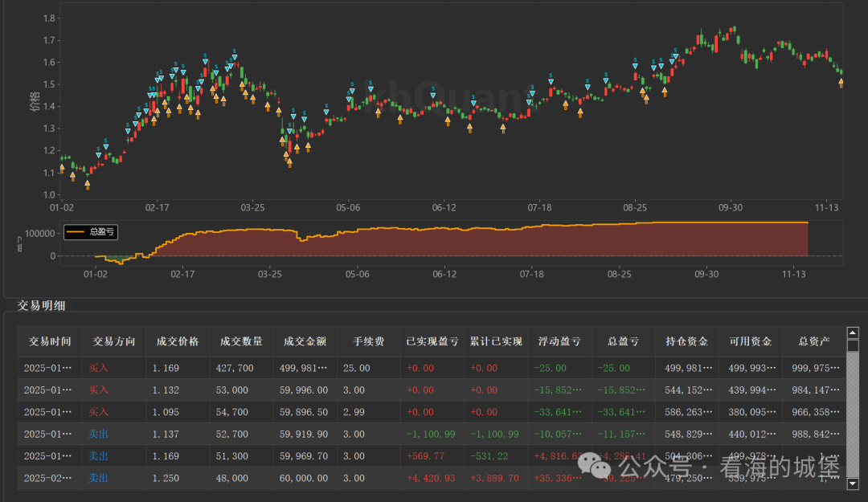This screenshot has width=868, height=502.
Task: Click the 成交金额 column header
Action: click(x=305, y=341)
